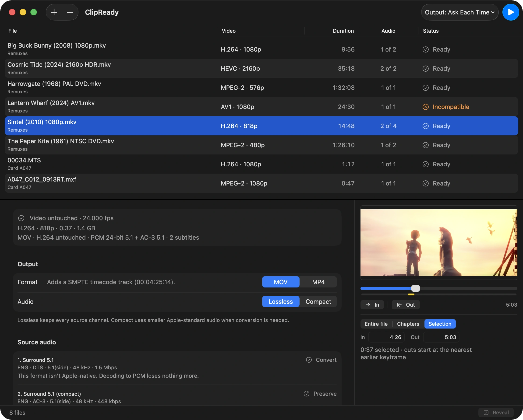Click the Sintel video preview thumbnail
523x420 pixels.
pos(439,243)
